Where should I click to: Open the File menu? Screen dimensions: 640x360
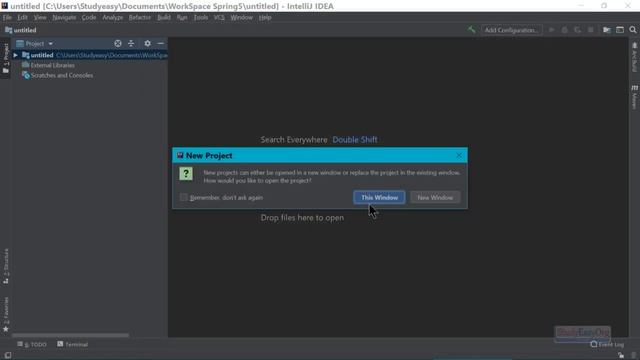[7, 18]
